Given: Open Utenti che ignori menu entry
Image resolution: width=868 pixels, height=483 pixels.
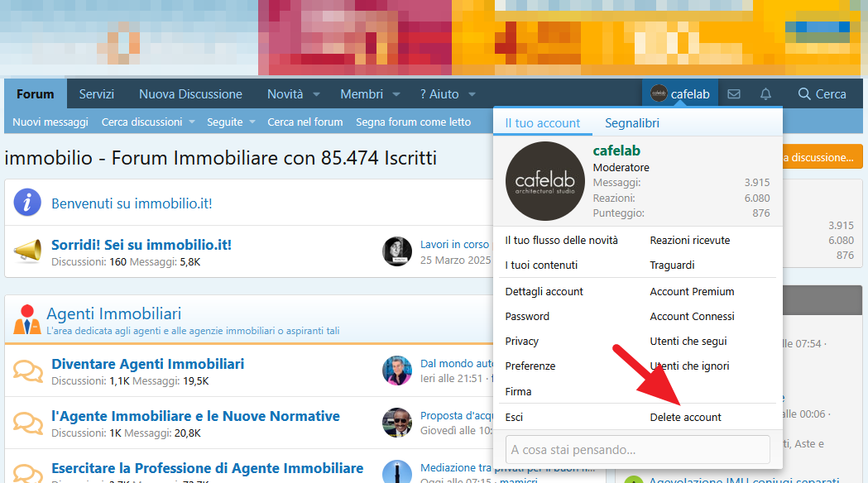Looking at the screenshot, I should [x=689, y=366].
